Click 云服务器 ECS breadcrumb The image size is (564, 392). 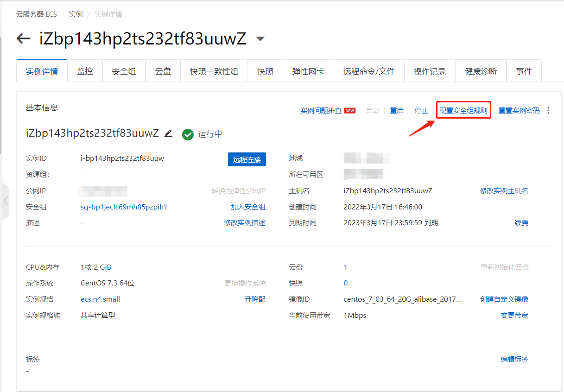[37, 14]
